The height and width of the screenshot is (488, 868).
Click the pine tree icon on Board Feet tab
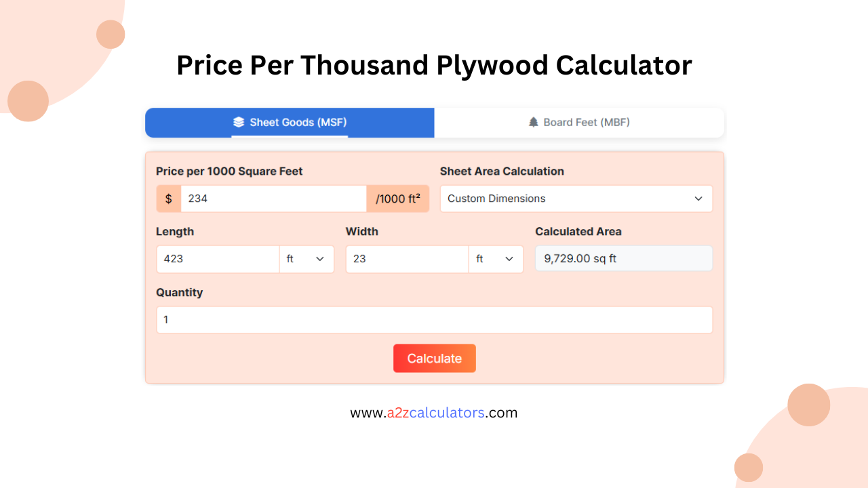point(533,122)
